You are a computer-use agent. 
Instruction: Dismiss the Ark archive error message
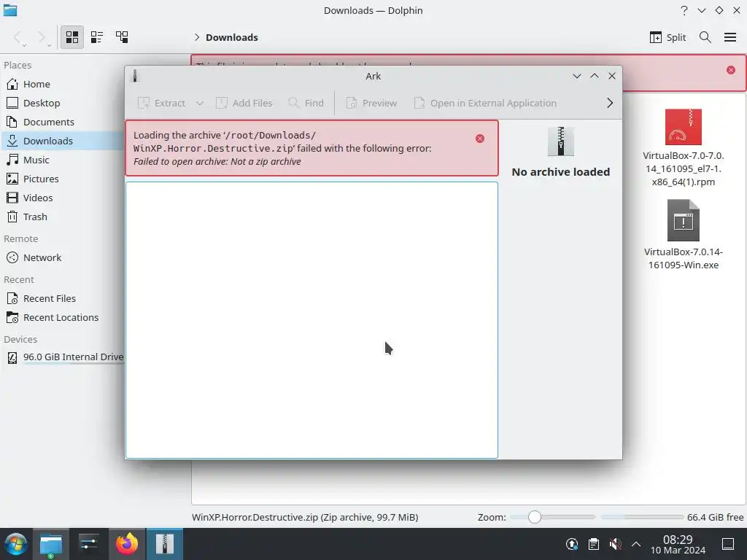(x=480, y=139)
